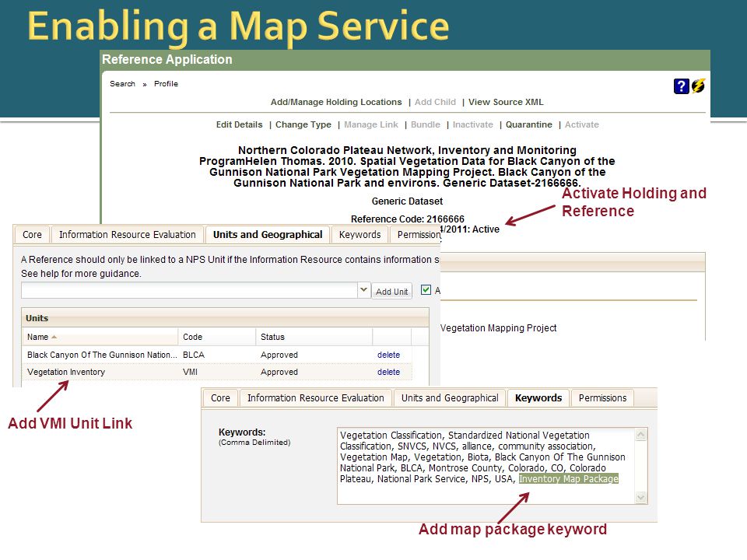Viewport: 747px width, 560px height.
Task: Open View Source XML
Action: coord(506,102)
